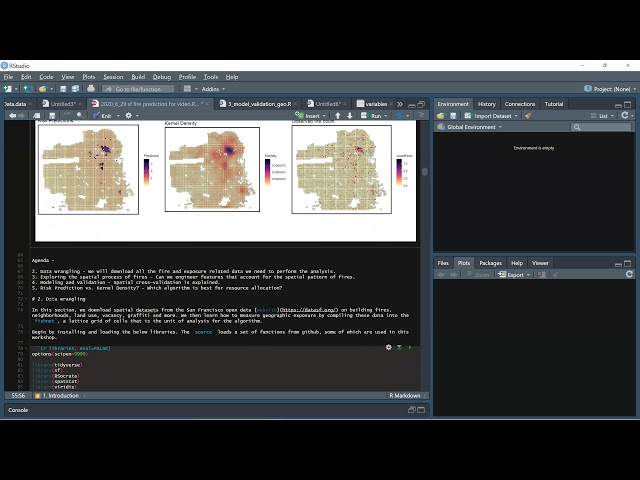The image size is (640, 480).
Task: Switch to the History tab
Action: (x=487, y=104)
